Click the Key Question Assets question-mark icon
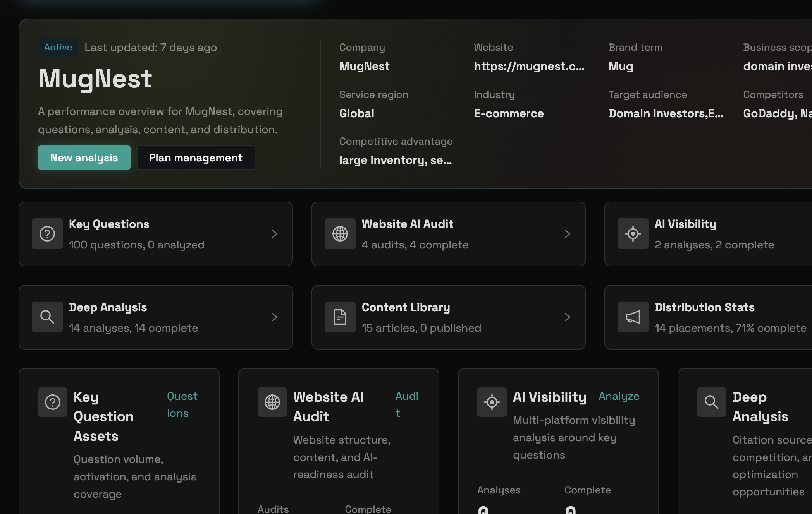 pos(53,402)
